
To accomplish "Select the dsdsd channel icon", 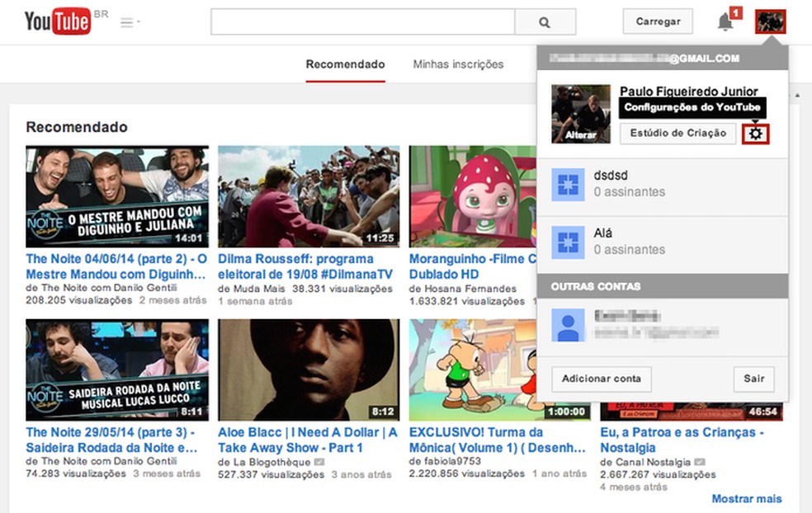I will (568, 185).
